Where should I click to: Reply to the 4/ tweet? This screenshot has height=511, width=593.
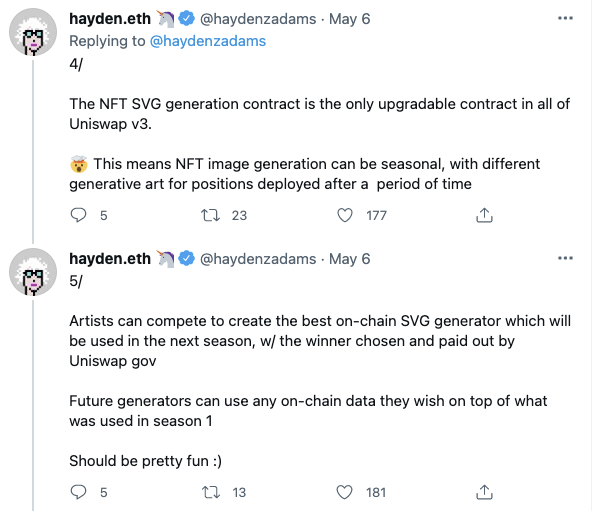[x=79, y=215]
